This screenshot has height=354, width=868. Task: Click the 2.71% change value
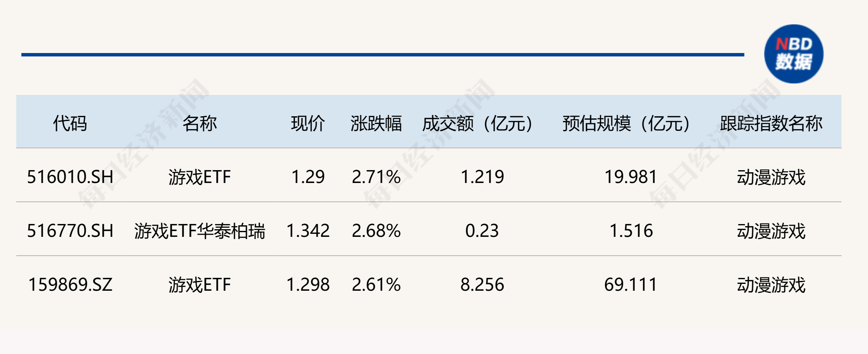[376, 177]
